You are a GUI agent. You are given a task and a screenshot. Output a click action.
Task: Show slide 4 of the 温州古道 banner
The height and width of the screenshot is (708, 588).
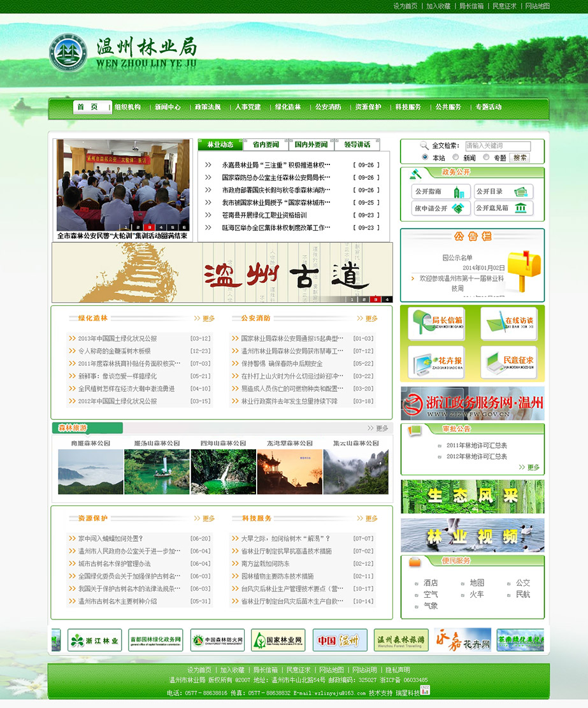click(x=387, y=300)
